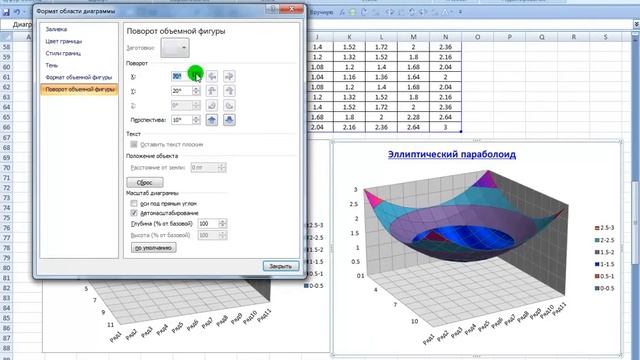640x360 pixels.
Task: Open 'Стили границ' section
Action: click(x=63, y=53)
